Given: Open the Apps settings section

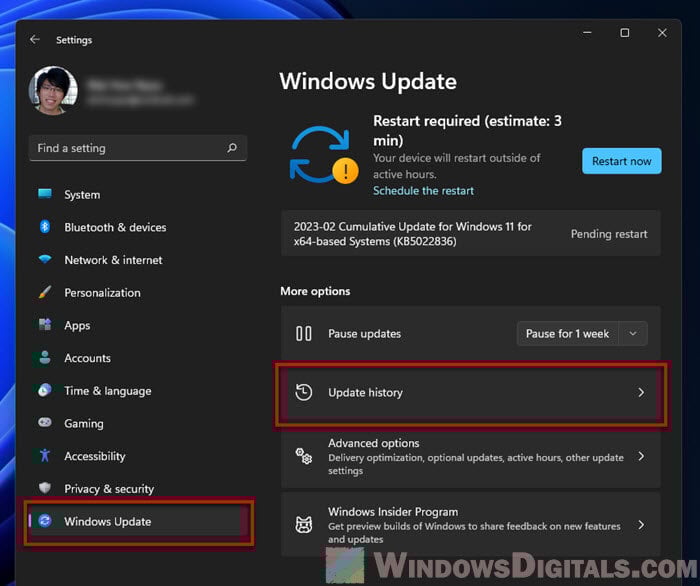Looking at the screenshot, I should click(77, 325).
